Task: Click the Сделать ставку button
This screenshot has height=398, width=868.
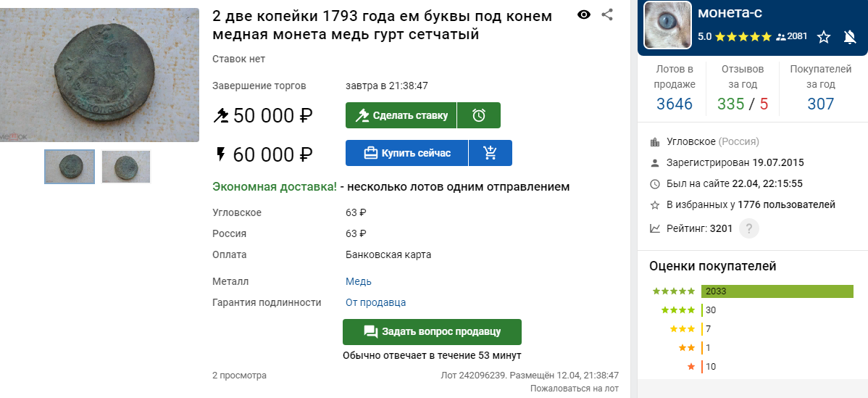Action: tap(401, 115)
